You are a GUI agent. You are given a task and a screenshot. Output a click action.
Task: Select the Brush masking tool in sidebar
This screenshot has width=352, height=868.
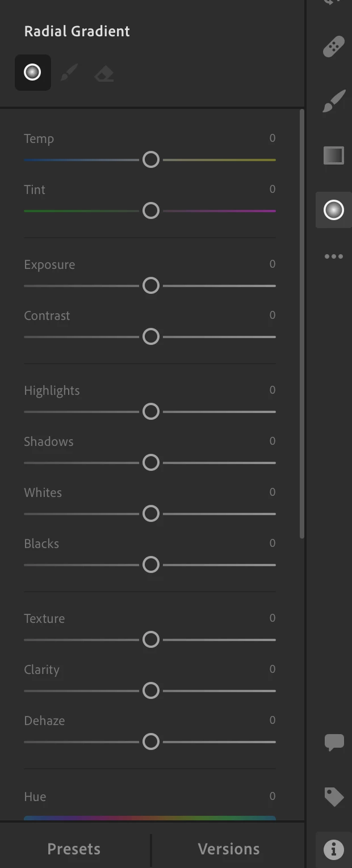(334, 102)
